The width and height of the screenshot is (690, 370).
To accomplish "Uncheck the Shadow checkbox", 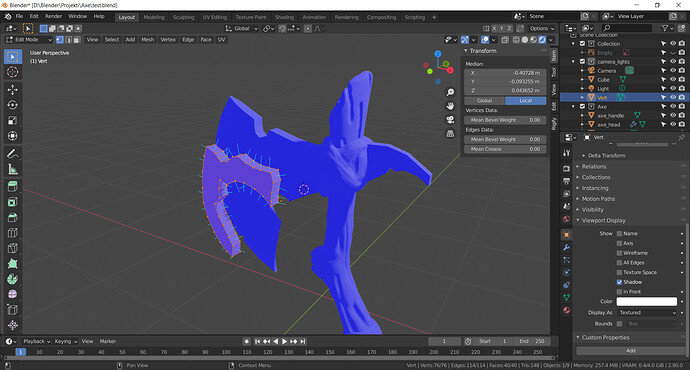I will (619, 282).
